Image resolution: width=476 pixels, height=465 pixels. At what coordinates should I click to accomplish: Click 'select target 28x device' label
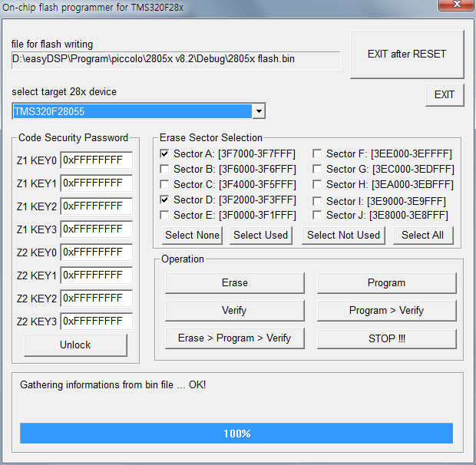pyautogui.click(x=64, y=92)
